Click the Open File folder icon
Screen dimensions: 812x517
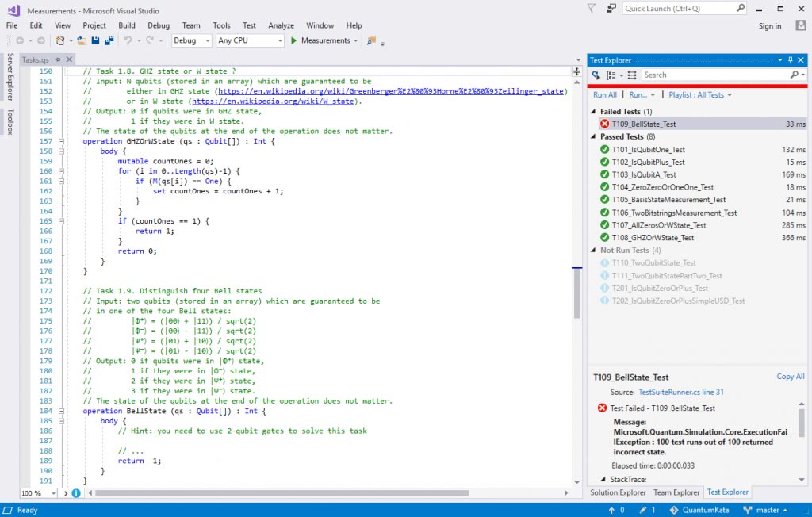82,40
